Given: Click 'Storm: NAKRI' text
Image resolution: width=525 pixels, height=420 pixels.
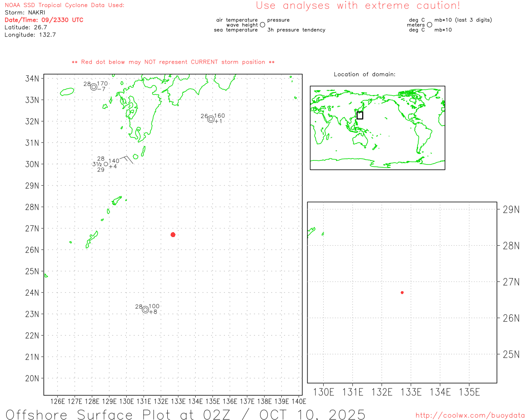Looking at the screenshot, I should pos(25,12).
